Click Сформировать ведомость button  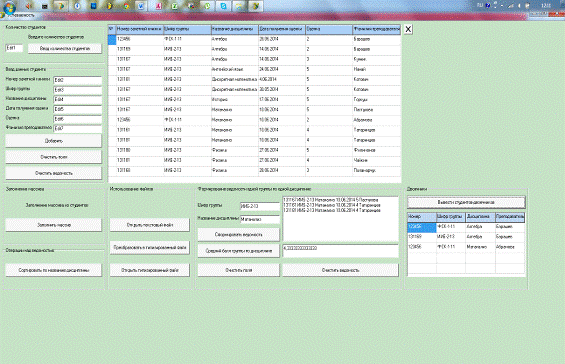[239, 235]
